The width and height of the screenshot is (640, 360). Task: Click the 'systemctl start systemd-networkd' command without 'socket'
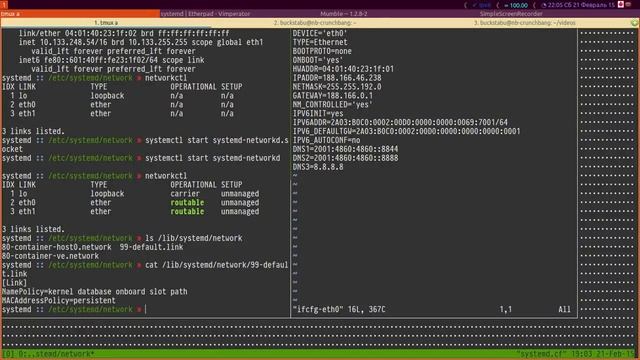click(x=213, y=158)
